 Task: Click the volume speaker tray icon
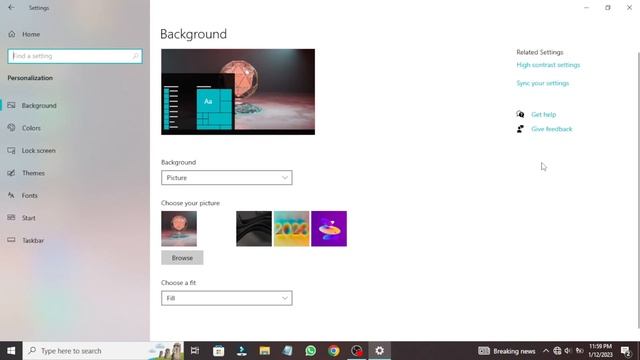[x=568, y=351]
